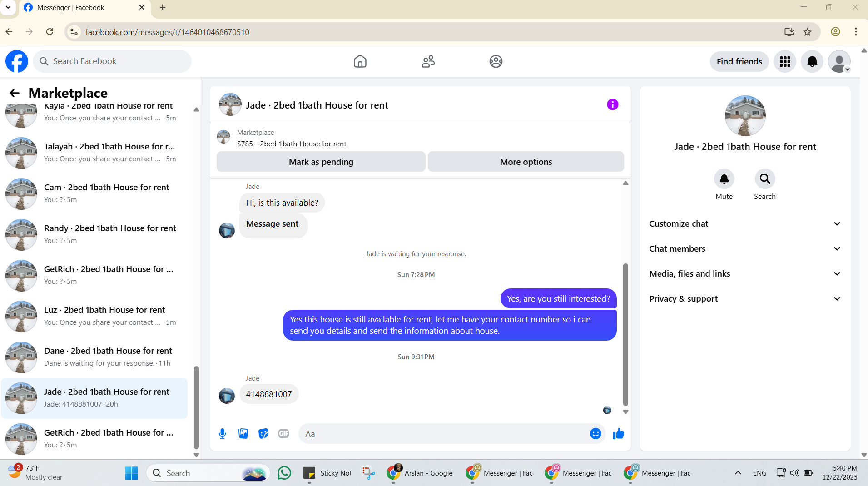Image resolution: width=868 pixels, height=486 pixels.
Task: Open the Facebook menu grid icon
Action: pyautogui.click(x=785, y=61)
